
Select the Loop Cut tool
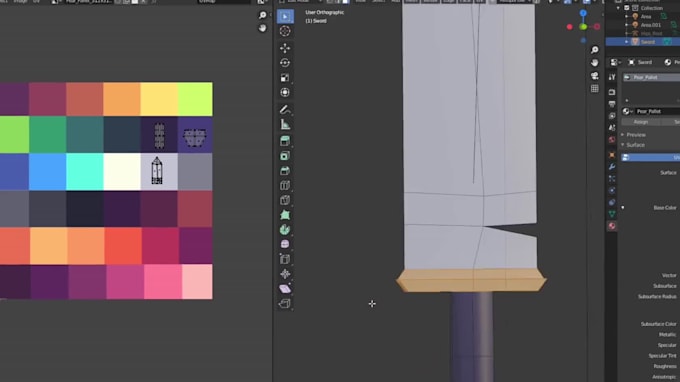coord(285,186)
